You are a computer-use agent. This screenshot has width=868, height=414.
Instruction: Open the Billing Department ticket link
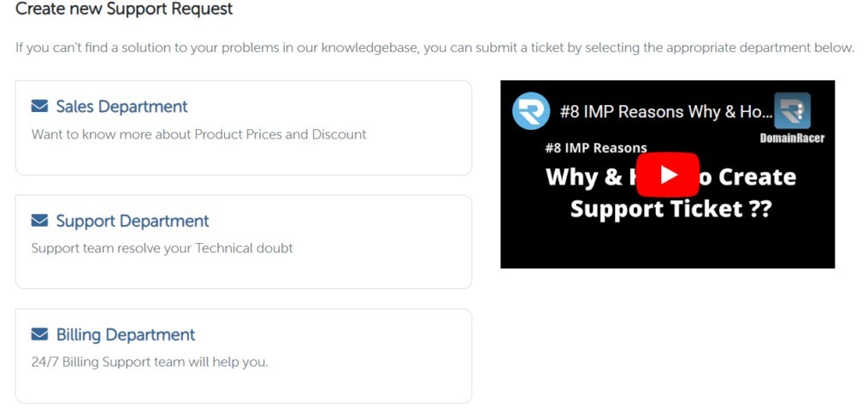tap(126, 334)
